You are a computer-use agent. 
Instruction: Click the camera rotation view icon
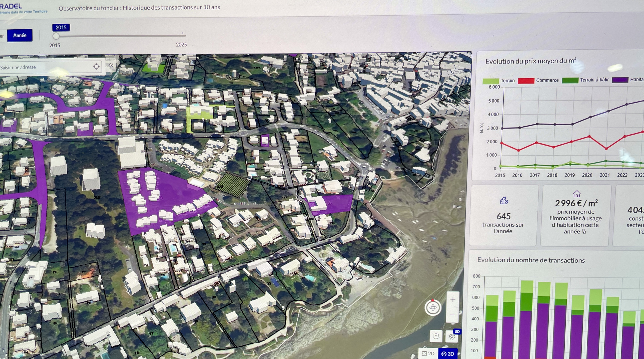436,336
